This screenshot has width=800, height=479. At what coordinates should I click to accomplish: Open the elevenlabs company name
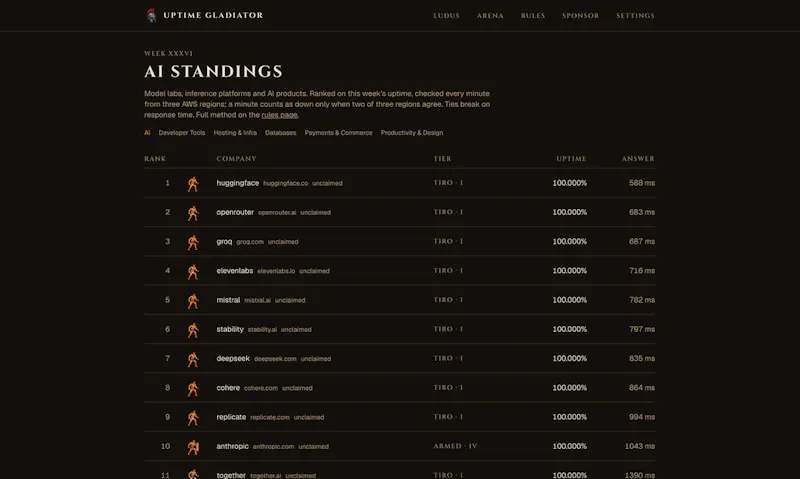coord(235,270)
